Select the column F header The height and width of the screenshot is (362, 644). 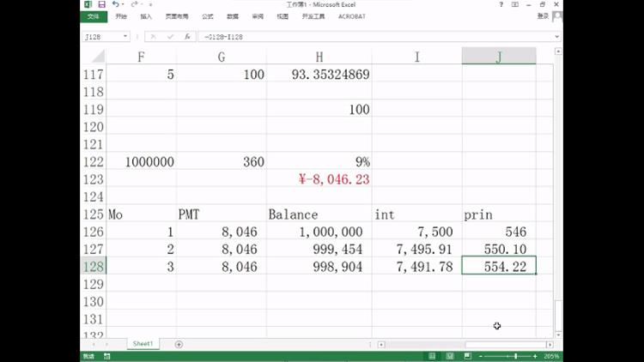point(142,57)
